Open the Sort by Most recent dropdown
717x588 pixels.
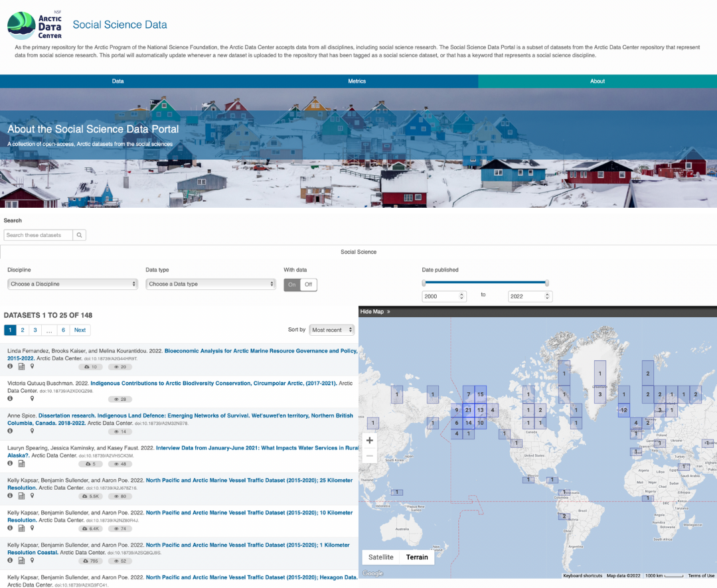(x=332, y=330)
